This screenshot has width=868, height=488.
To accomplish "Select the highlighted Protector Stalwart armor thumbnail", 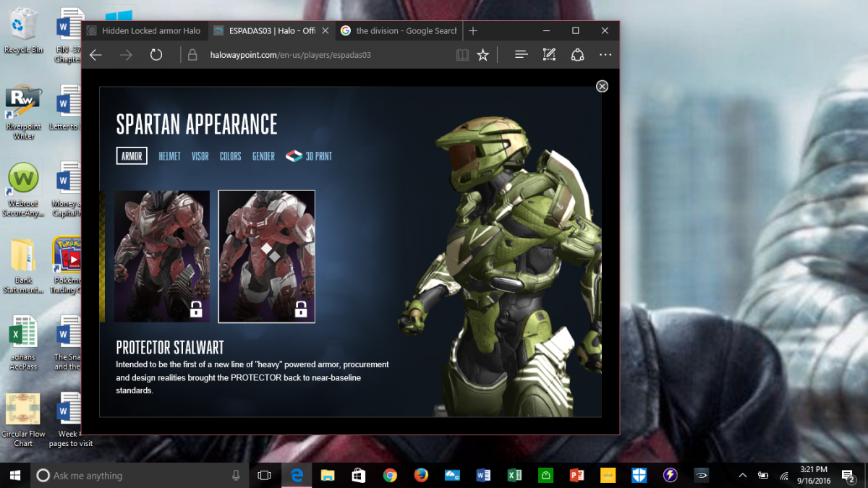I will pyautogui.click(x=266, y=256).
